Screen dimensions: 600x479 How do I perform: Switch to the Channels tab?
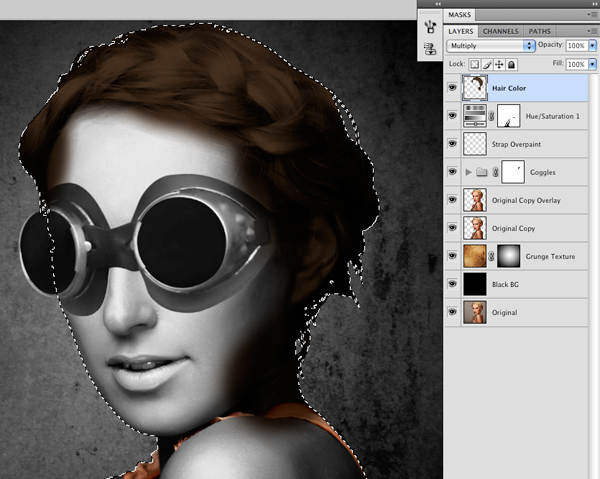500,31
